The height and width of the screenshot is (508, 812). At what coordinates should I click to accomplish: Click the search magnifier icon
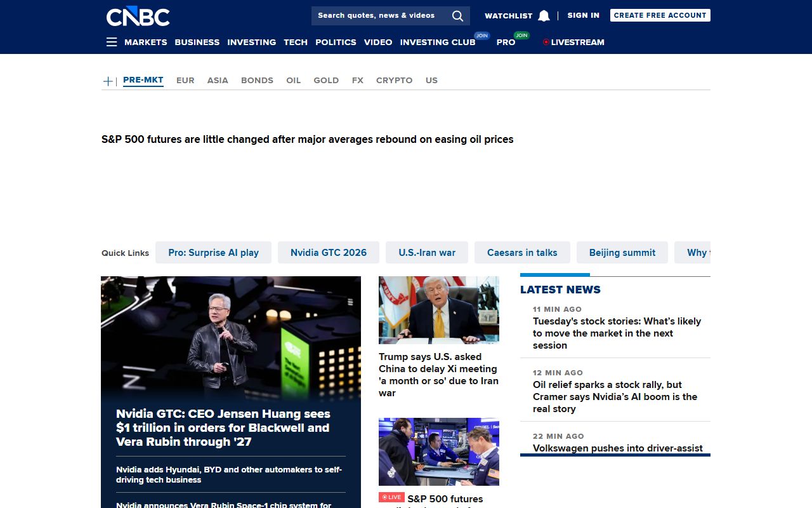click(457, 16)
